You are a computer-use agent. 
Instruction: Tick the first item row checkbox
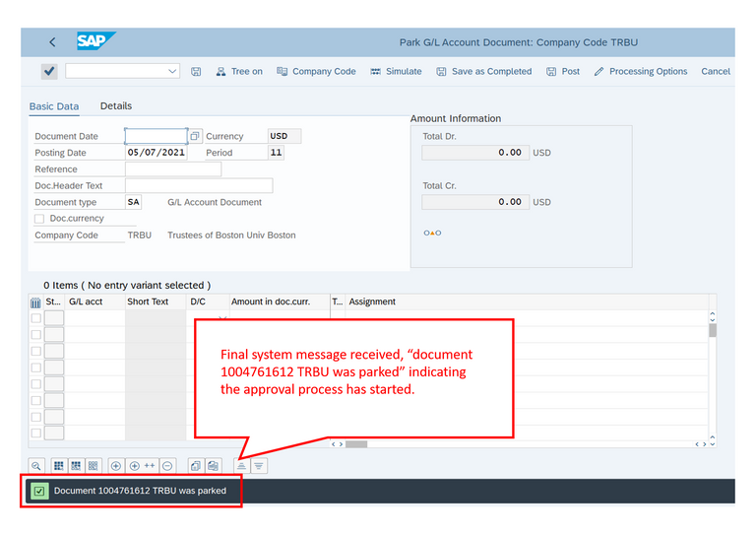pos(36,318)
